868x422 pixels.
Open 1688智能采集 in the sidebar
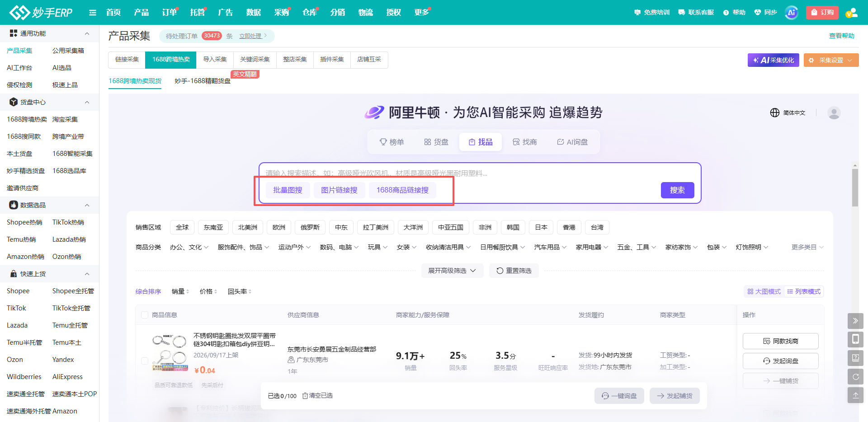pyautogui.click(x=72, y=154)
